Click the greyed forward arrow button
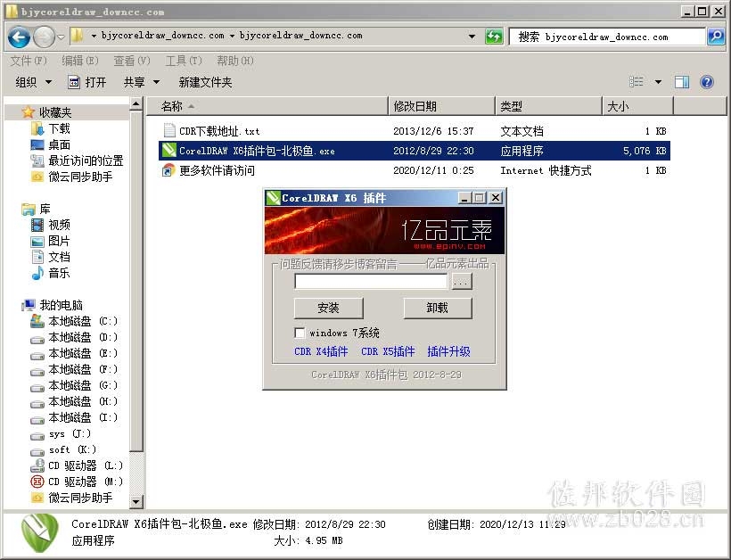This screenshot has height=560, width=731. click(45, 37)
